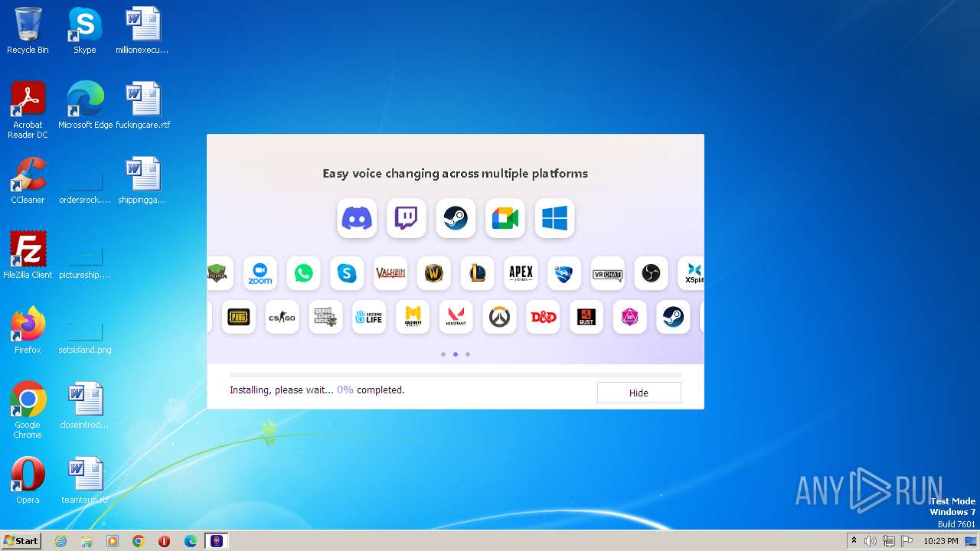Click the Rust game icon
The image size is (980, 551).
click(586, 317)
